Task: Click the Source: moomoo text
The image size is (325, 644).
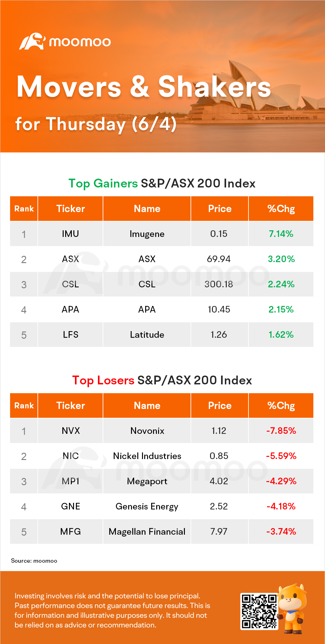Action: (34, 561)
